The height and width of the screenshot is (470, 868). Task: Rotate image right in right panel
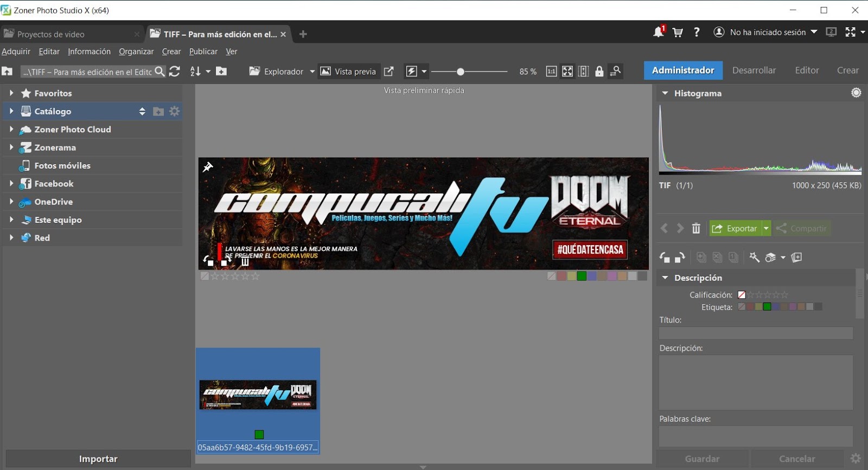(680, 257)
